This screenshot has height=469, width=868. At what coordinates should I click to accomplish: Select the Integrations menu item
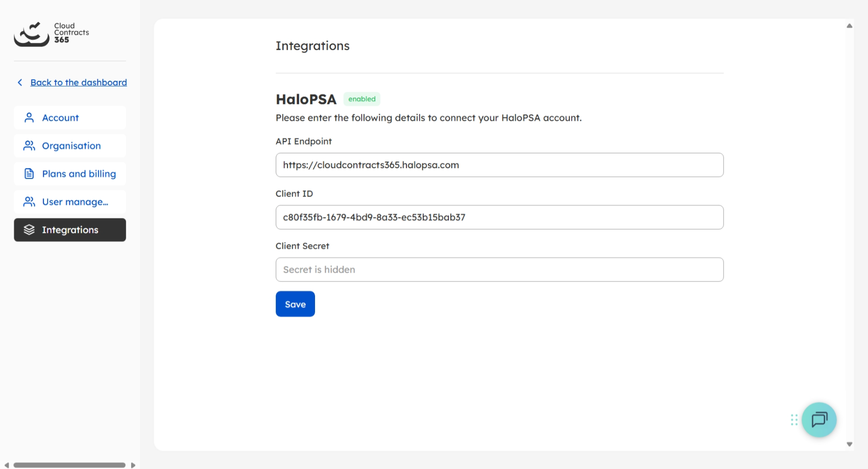pyautogui.click(x=70, y=230)
